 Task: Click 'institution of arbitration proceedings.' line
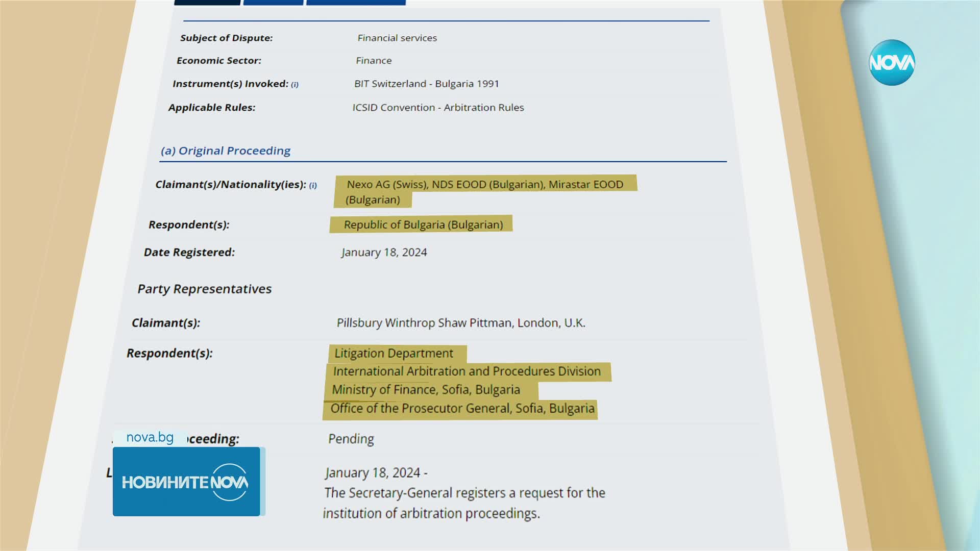pyautogui.click(x=431, y=513)
